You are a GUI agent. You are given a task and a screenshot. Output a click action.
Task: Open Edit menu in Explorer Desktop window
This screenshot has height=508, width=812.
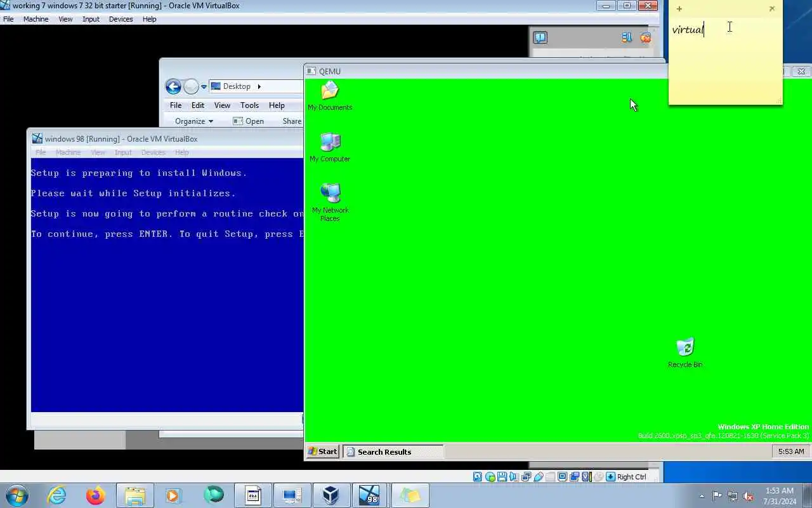coord(198,105)
